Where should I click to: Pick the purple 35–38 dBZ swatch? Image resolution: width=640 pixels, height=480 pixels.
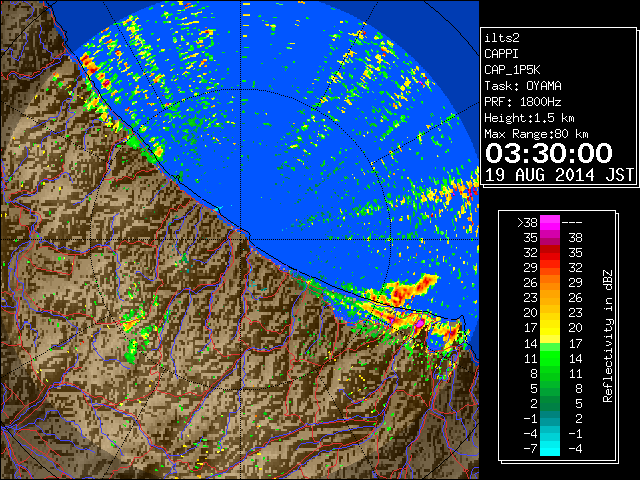(550, 238)
